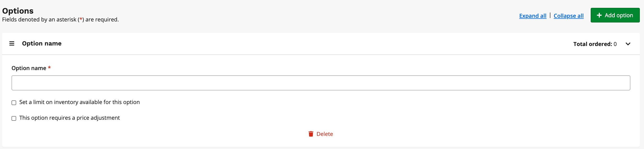Click the 'Option name *' field label

(31, 68)
